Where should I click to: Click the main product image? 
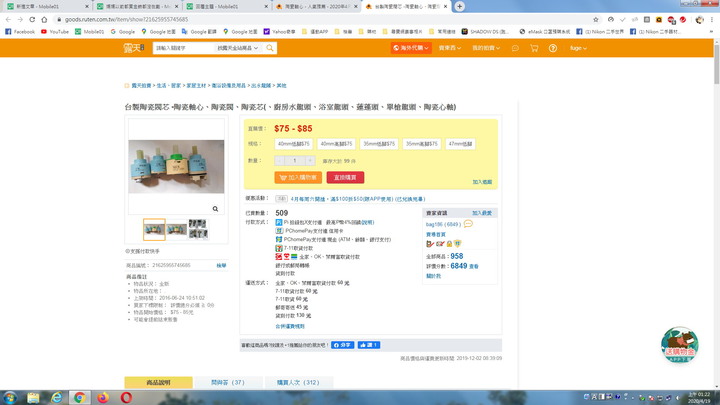(176, 166)
